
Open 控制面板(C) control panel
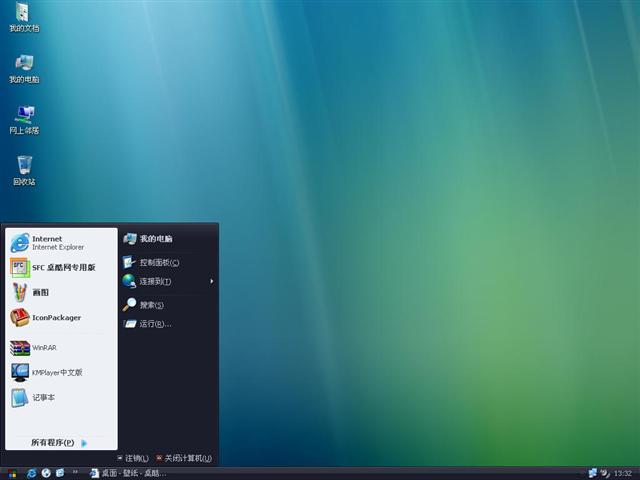(x=169, y=262)
